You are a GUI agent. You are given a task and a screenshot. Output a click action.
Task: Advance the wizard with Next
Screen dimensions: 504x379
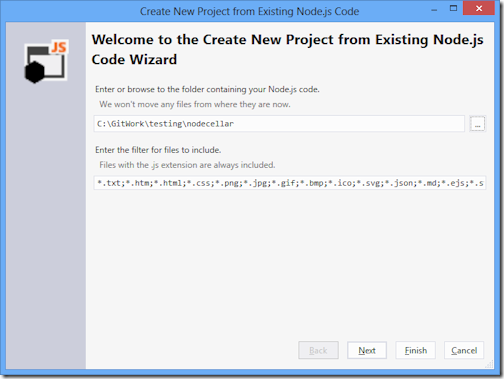[x=367, y=350]
